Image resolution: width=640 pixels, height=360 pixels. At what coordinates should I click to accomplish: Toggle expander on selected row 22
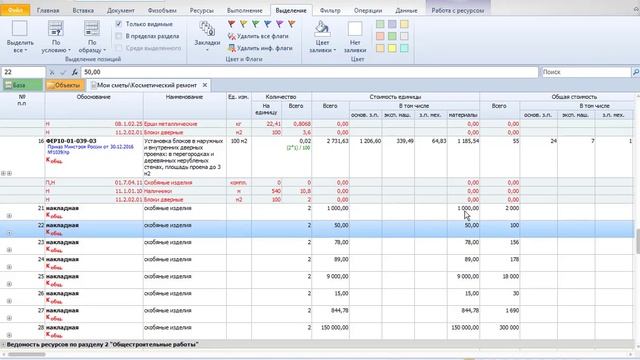[x=9, y=233]
